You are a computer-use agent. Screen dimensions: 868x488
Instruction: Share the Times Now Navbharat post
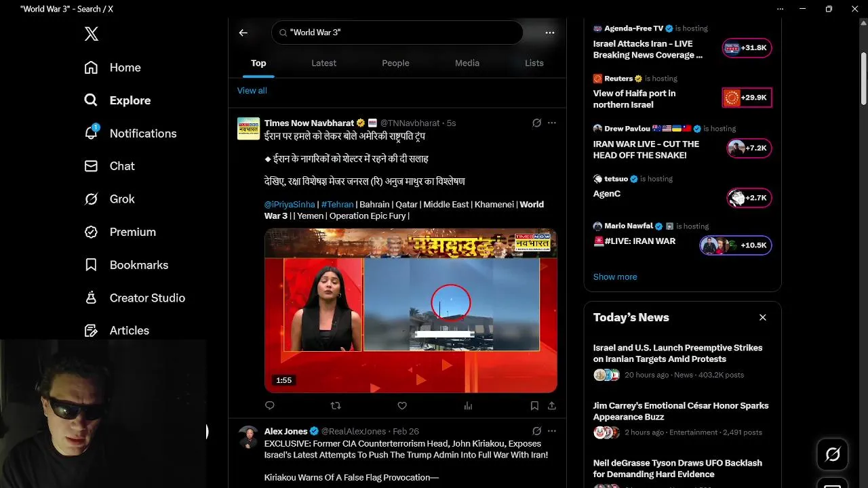[552, 406]
